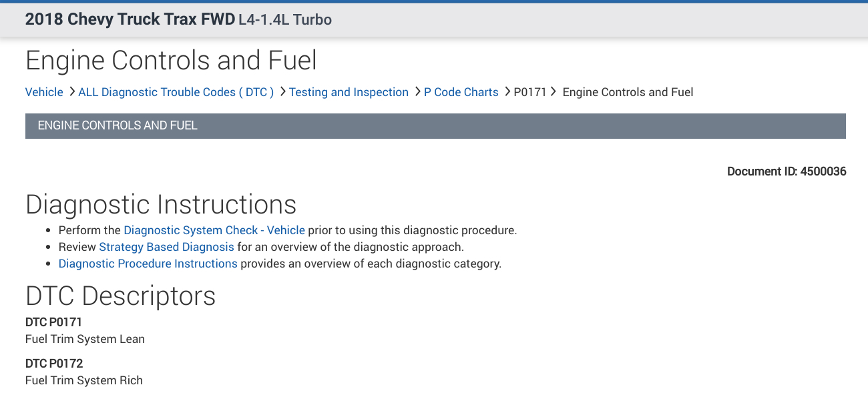Follow the Diagnostic Procedure Instructions link
Image resolution: width=868 pixels, height=401 pixels.
148,264
